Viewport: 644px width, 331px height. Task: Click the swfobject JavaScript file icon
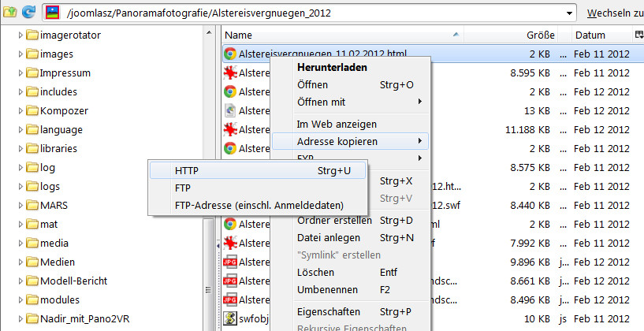(230, 318)
